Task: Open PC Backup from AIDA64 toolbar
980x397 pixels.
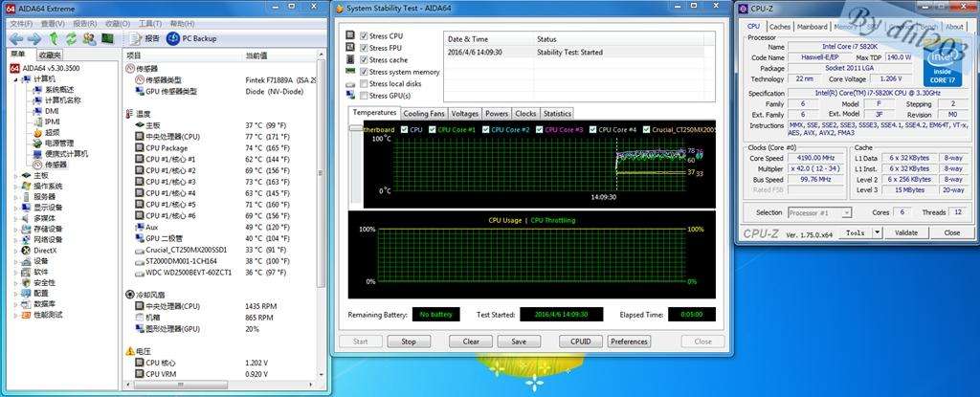Action: (191, 39)
